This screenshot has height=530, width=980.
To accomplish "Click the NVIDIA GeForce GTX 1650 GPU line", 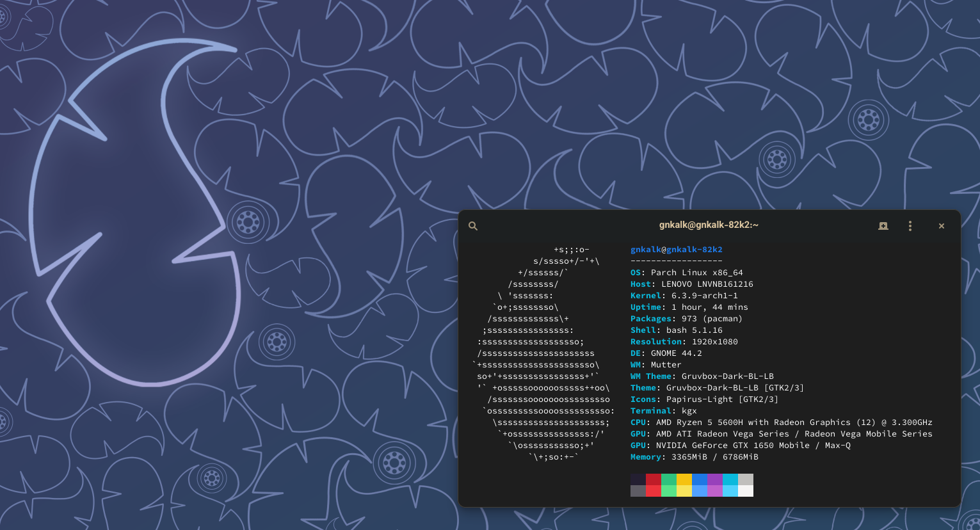I will point(740,446).
